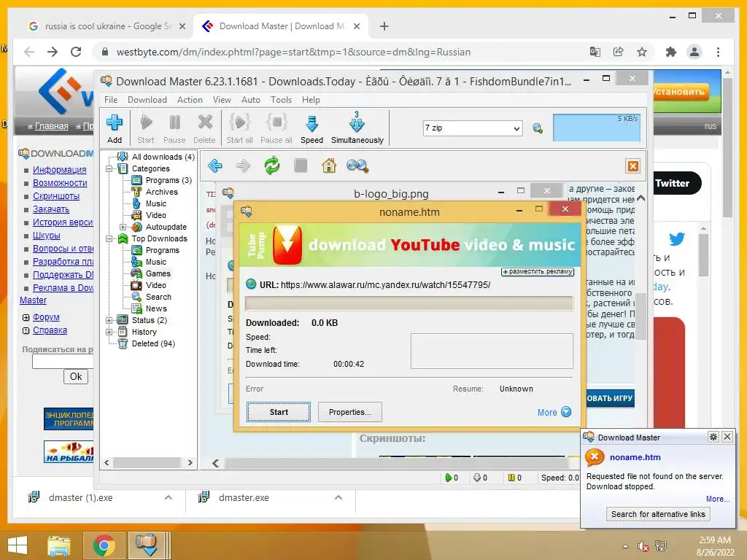Open the File menu

click(x=111, y=100)
